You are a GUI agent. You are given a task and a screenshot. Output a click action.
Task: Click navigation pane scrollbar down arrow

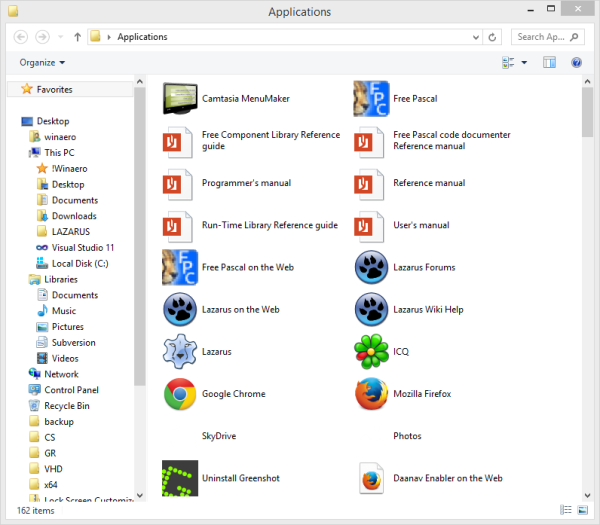pyautogui.click(x=140, y=496)
